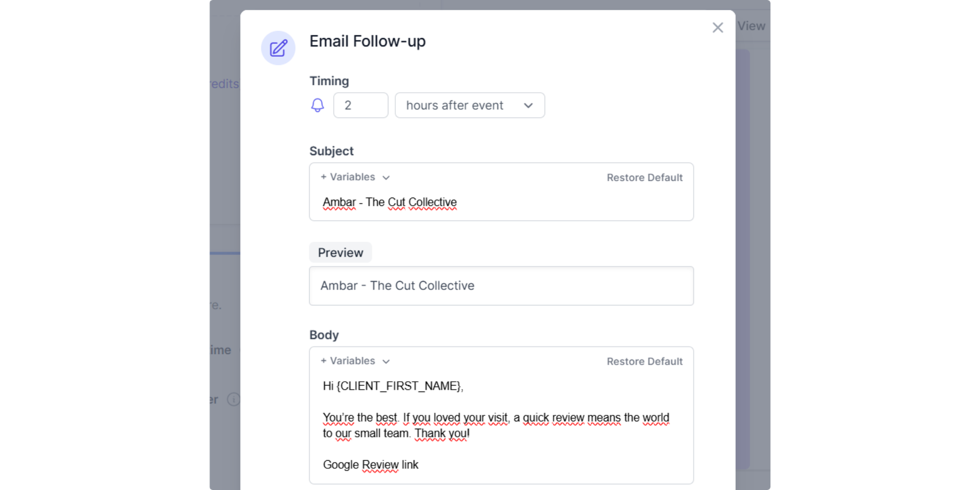Click the chevron on the Body Variables control

(387, 361)
